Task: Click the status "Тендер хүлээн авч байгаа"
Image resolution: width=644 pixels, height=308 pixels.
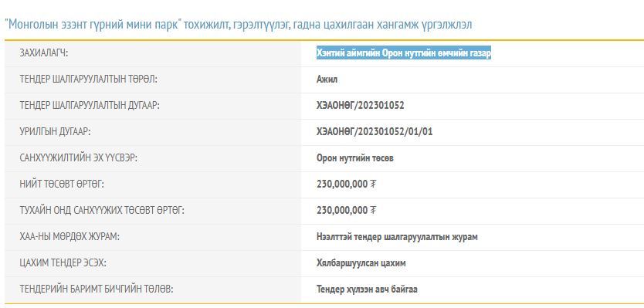Action: pos(367,289)
